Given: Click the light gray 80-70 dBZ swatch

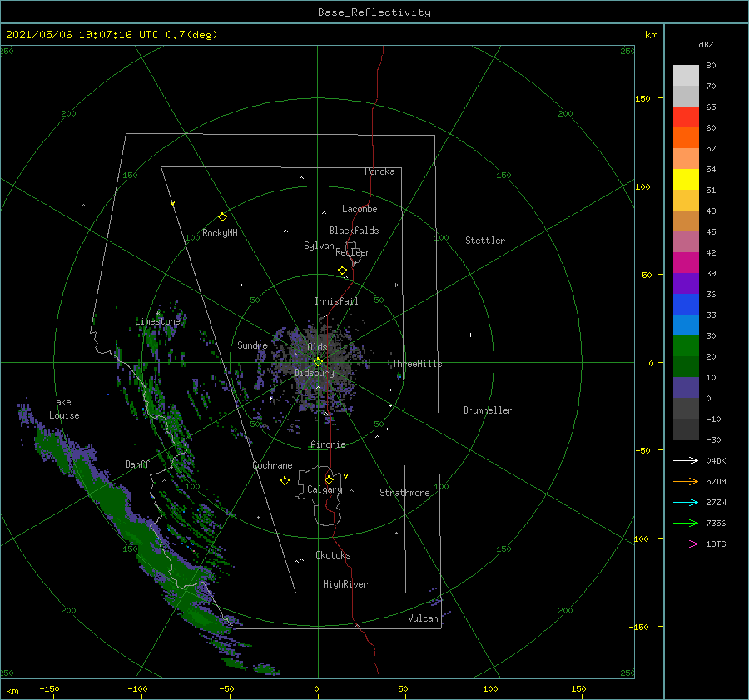Looking at the screenshot, I should pos(686,76).
